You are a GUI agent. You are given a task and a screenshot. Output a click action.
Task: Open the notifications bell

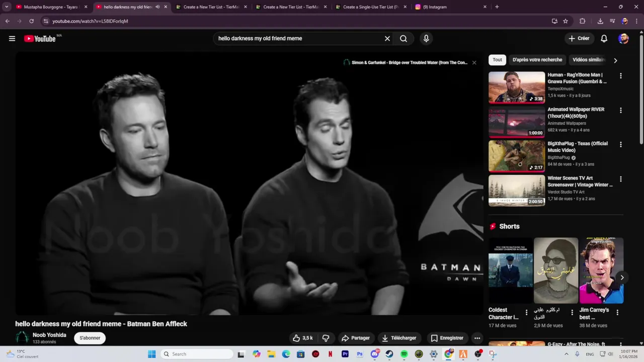point(604,39)
